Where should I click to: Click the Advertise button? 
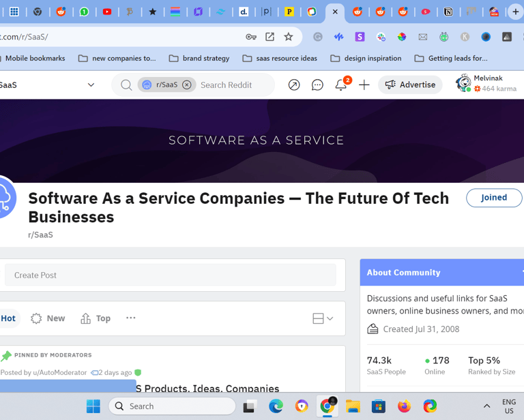pos(410,85)
